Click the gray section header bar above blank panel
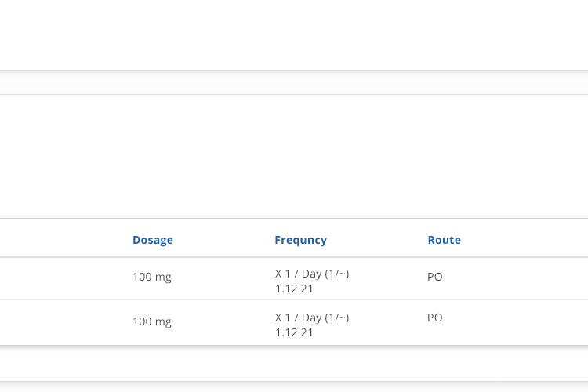588x392 pixels. coord(294,82)
